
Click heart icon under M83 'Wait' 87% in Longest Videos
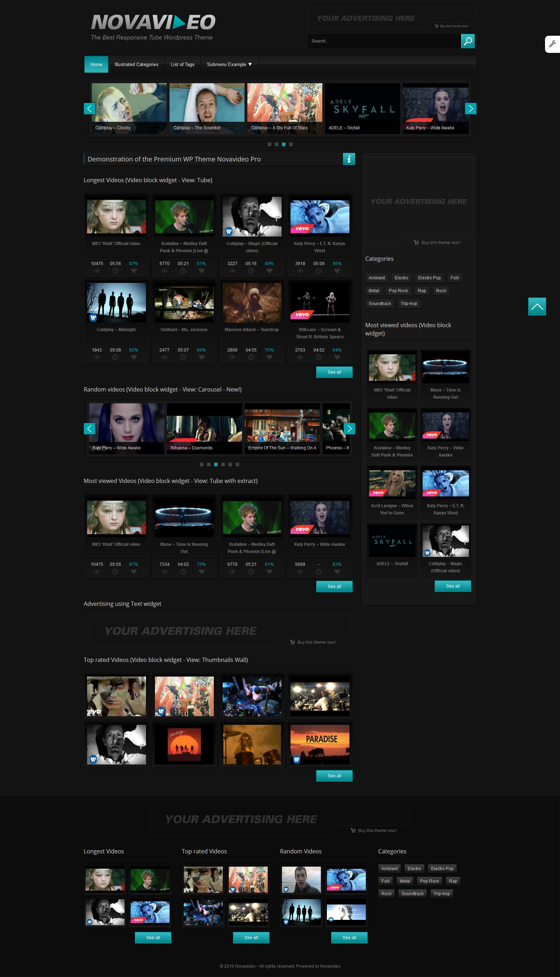pos(133,271)
